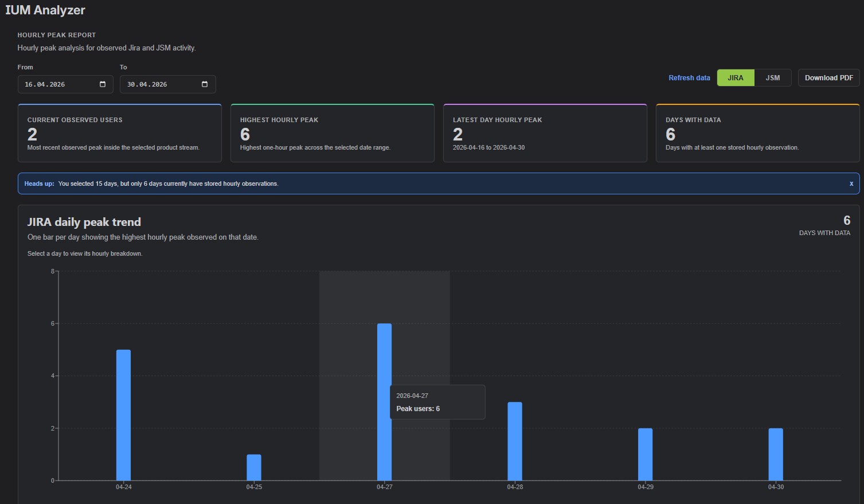The height and width of the screenshot is (504, 864).
Task: Click the 2026-04-27 tooltip date
Action: [412, 396]
